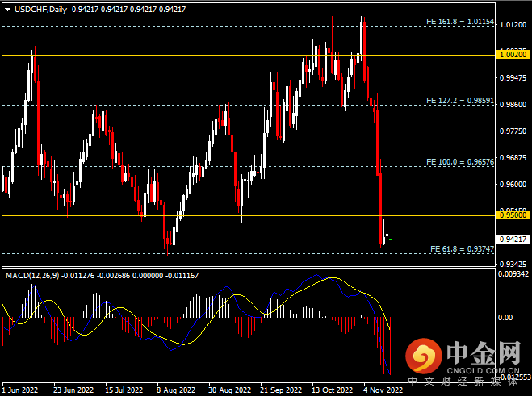The height and width of the screenshot is (396, 532).
Task: Click the OHLC values 0.94217 in header
Action: coord(129,10)
